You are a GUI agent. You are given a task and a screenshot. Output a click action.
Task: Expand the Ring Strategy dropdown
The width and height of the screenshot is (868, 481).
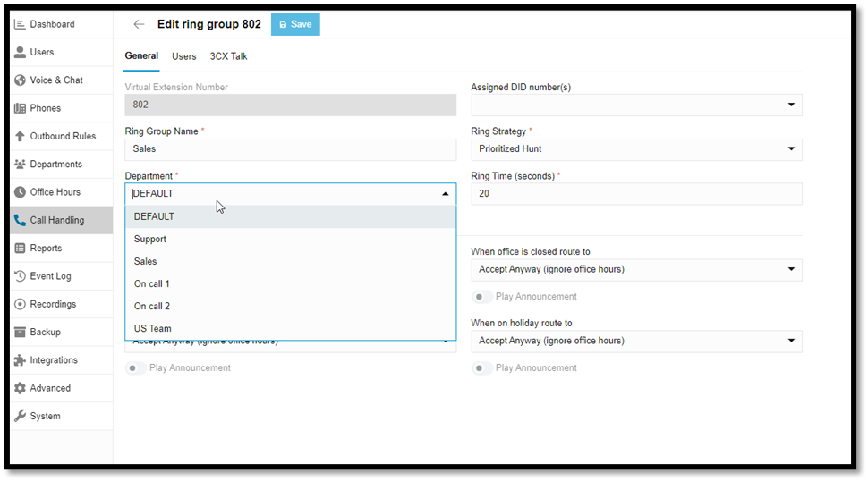tap(636, 149)
